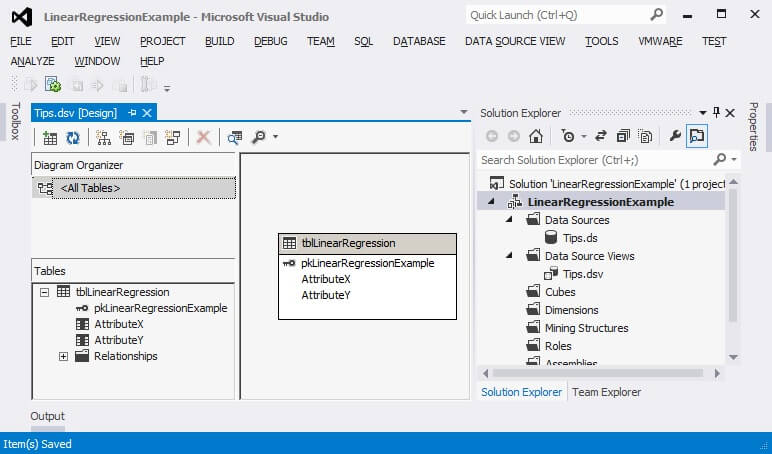
Task: Select <All Tables> in Diagram Organizer
Action: (x=90, y=188)
